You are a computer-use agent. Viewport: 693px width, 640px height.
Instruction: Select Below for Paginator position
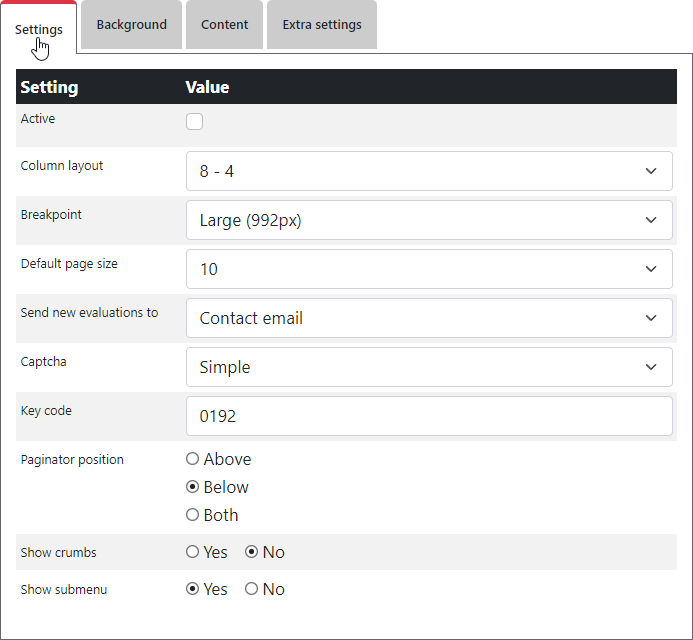(x=193, y=487)
